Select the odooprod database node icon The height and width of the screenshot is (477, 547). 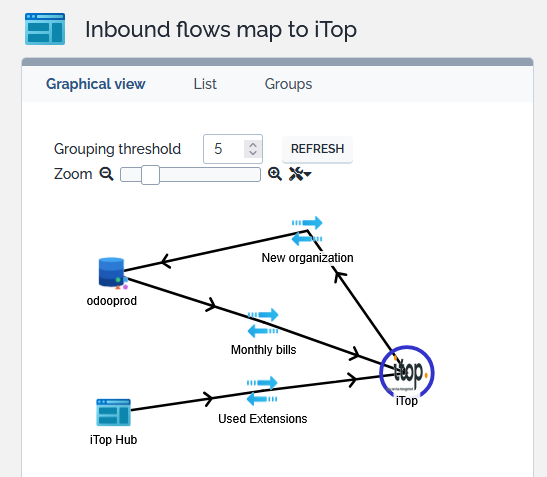113,274
